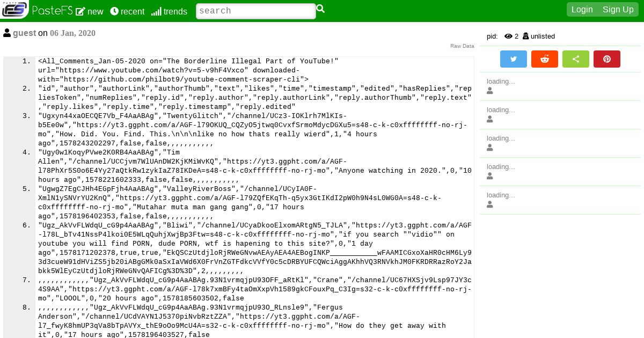Click the recent clock icon

point(114,11)
